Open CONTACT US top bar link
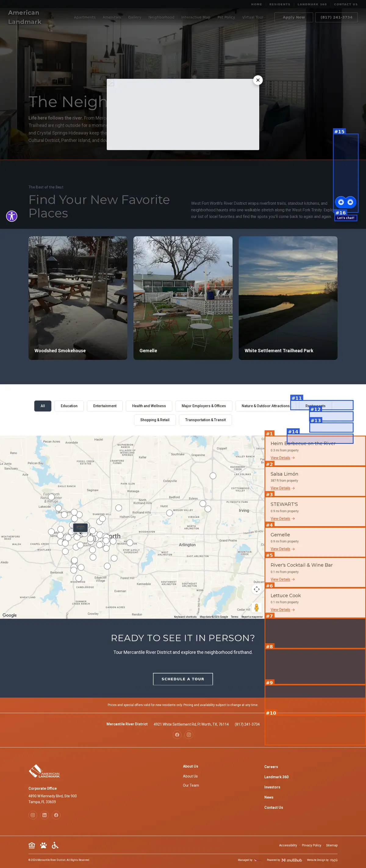Viewport: 366px width, 868px height. coord(346,4)
